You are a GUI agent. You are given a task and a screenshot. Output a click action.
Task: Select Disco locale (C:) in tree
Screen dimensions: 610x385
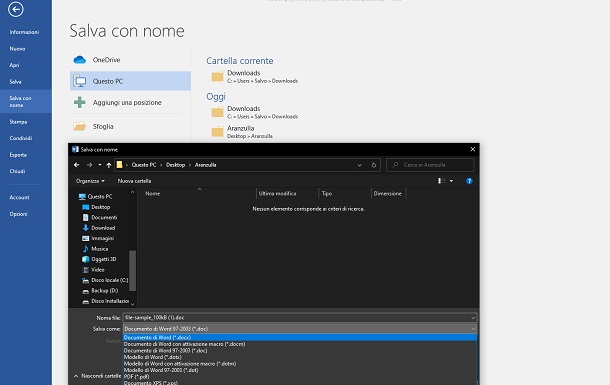point(105,280)
